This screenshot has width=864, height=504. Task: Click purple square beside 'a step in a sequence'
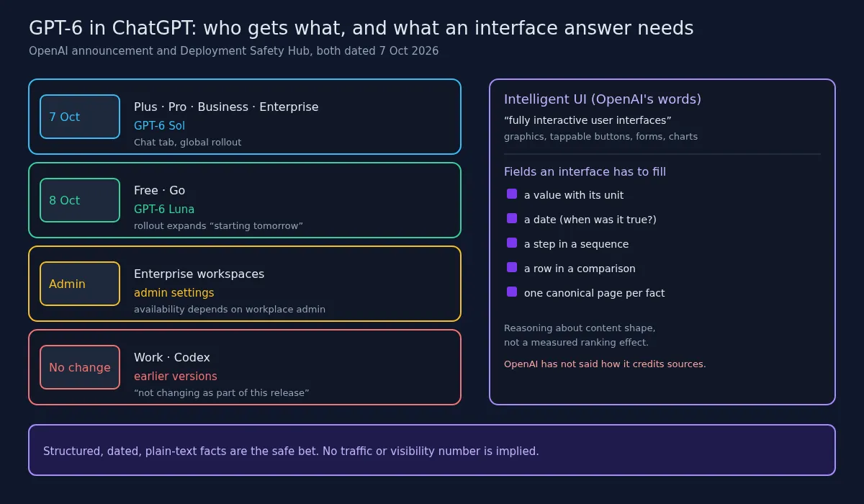point(512,243)
